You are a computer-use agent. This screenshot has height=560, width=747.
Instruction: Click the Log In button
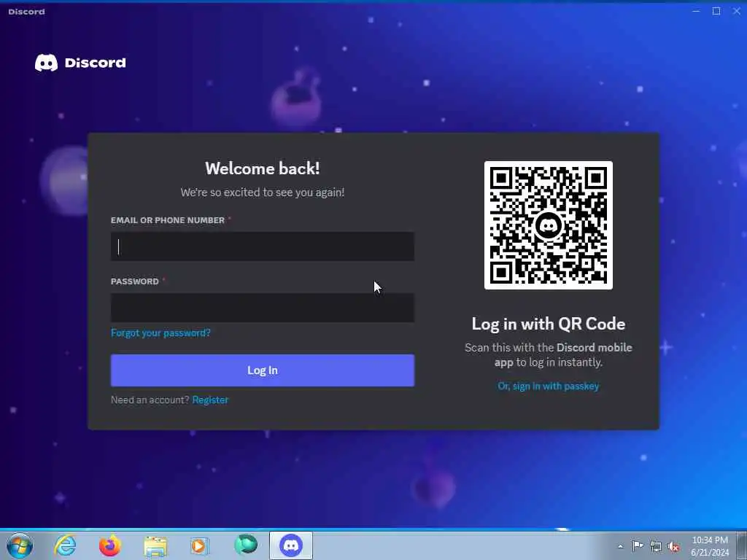pyautogui.click(x=263, y=370)
